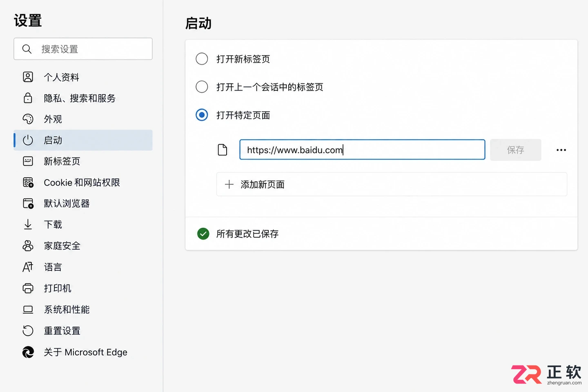588x392 pixels.
Task: Go to 默认浏览器 settings
Action: [x=83, y=203]
